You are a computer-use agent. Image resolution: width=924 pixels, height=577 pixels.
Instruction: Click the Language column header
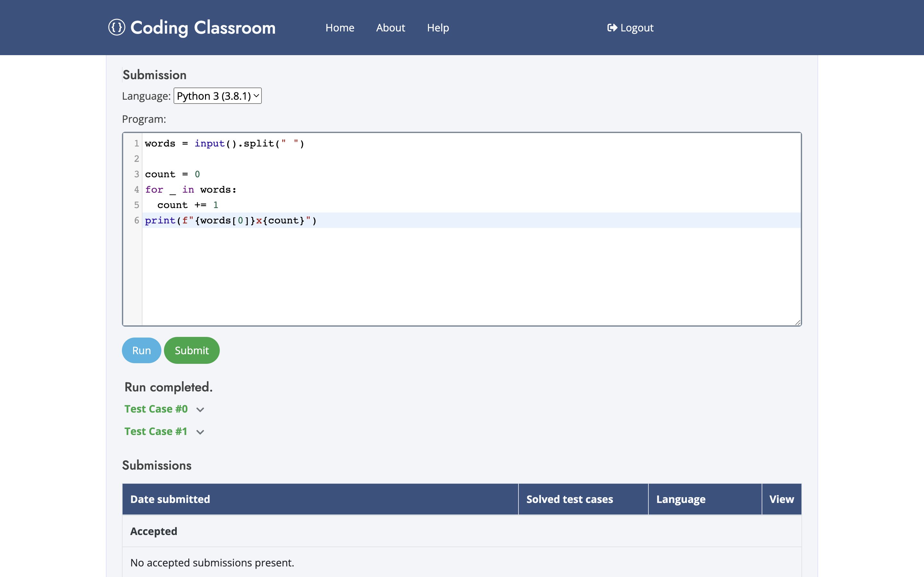pyautogui.click(x=681, y=499)
